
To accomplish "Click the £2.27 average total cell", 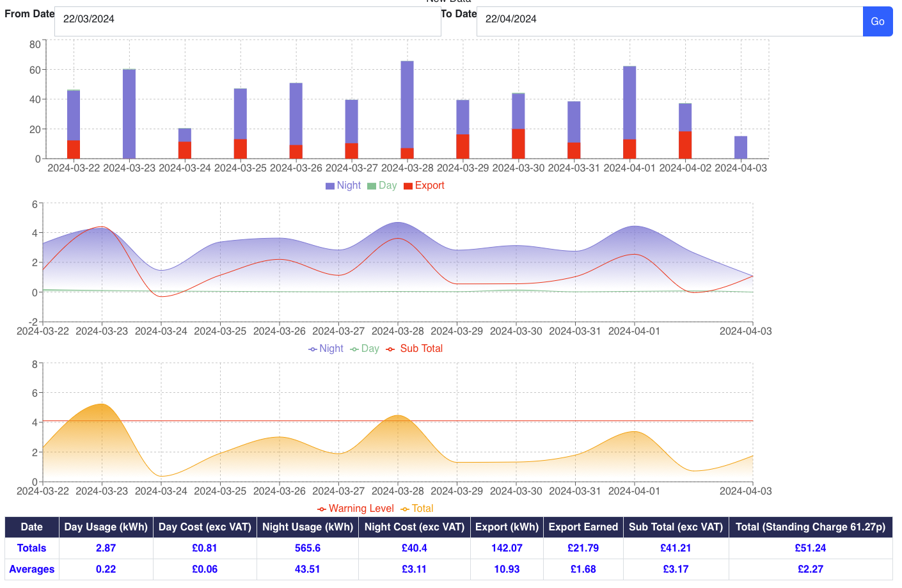I will pos(811,569).
